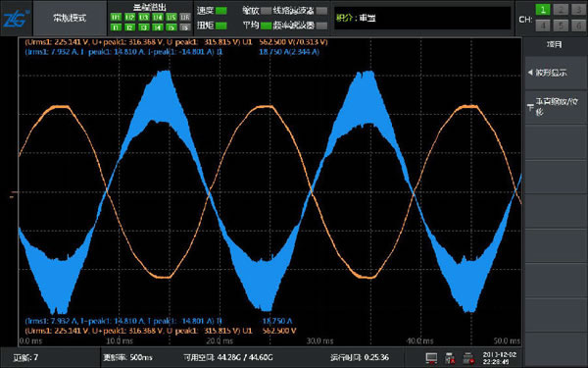
Task: Click the 项目 panel header
Action: click(556, 45)
